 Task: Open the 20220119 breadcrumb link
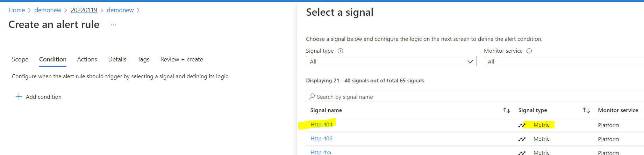84,10
